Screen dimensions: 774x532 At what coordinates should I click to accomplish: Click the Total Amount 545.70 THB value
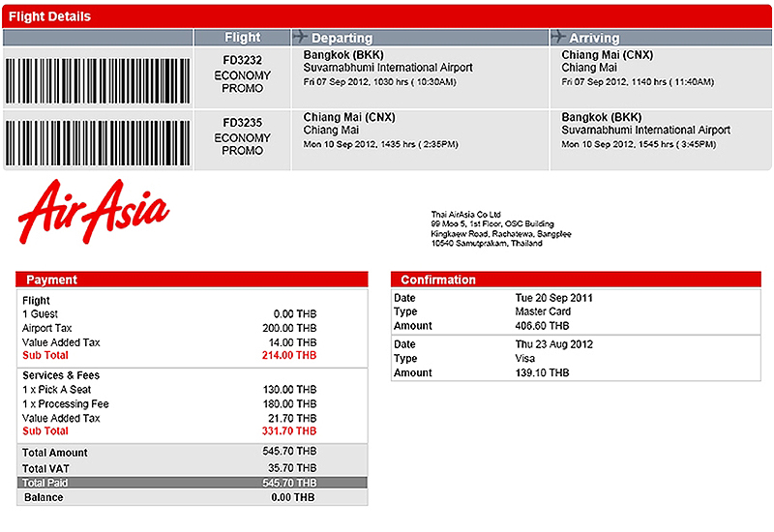click(x=289, y=452)
